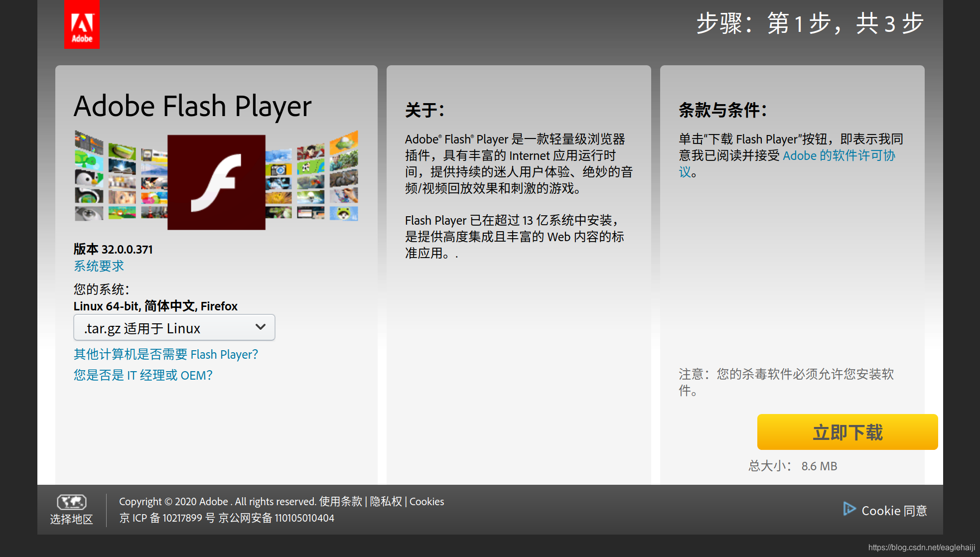Screen dimensions: 980x557
Task: Click the 使用条款 footer link
Action: click(x=341, y=502)
